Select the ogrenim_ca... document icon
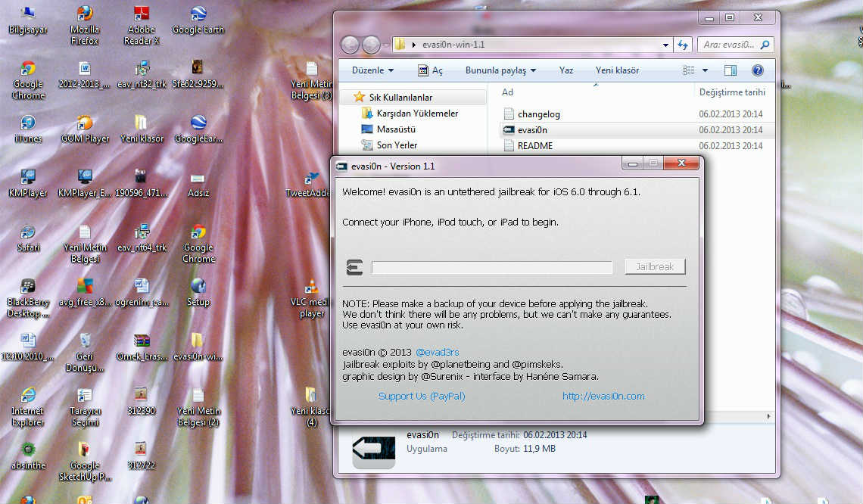The width and height of the screenshot is (863, 504). click(142, 293)
